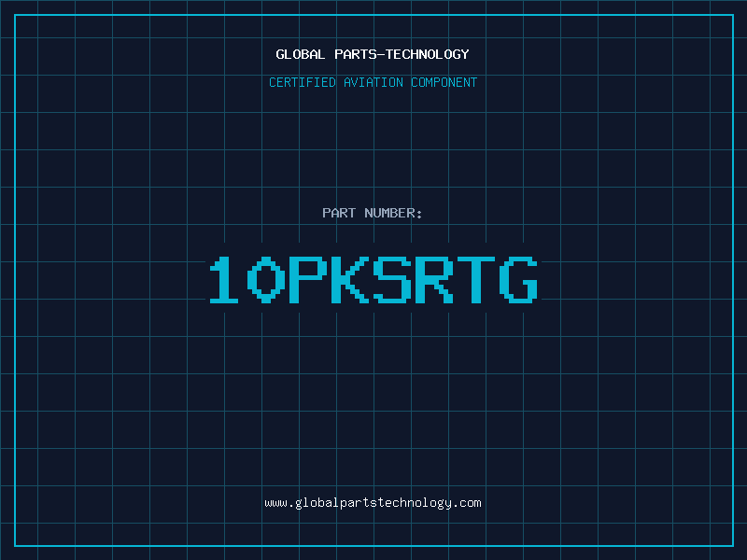747x560 pixels.
Task: Open the www.globalpartstechnology.com link
Action: click(373, 503)
